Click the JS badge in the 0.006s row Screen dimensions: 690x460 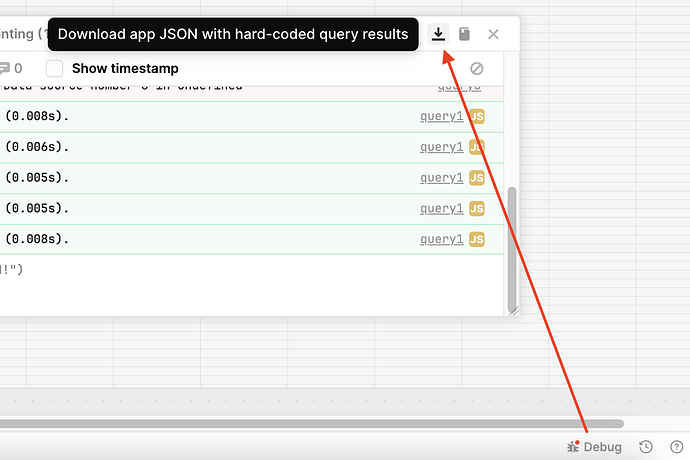(x=477, y=147)
